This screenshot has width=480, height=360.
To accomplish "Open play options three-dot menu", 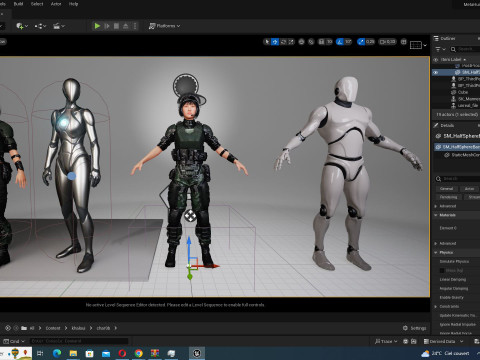I will 135,26.
